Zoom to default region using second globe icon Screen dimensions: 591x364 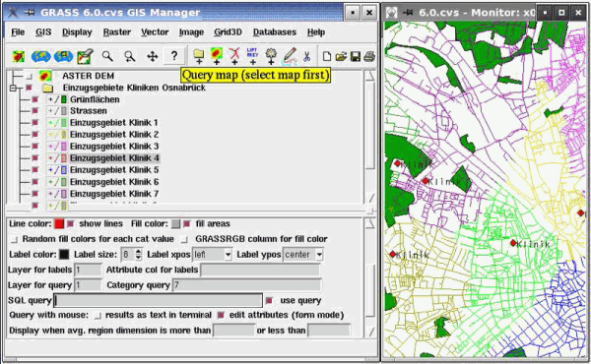pyautogui.click(x=63, y=56)
